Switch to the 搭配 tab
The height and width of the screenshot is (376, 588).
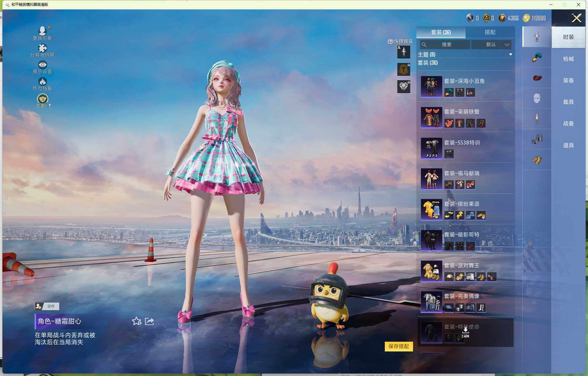[x=490, y=32]
